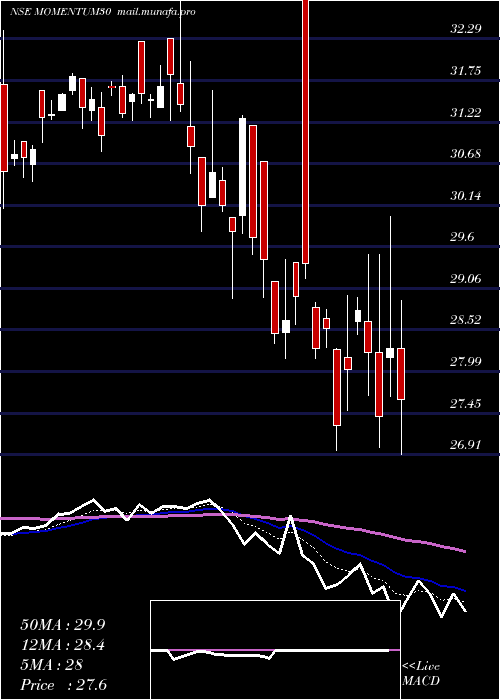Select the 31.75 price axis label
500x700 pixels.
[x=466, y=71]
